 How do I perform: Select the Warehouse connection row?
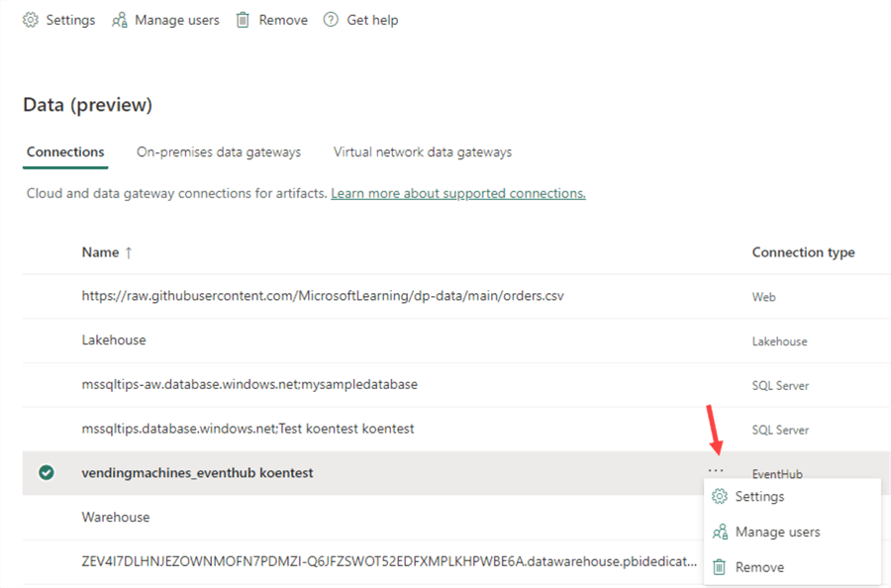(116, 517)
